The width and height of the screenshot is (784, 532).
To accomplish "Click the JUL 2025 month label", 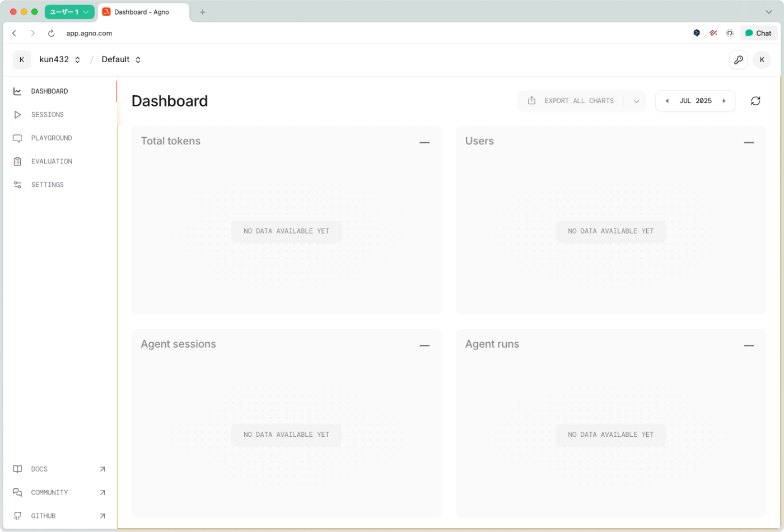I will pos(696,101).
